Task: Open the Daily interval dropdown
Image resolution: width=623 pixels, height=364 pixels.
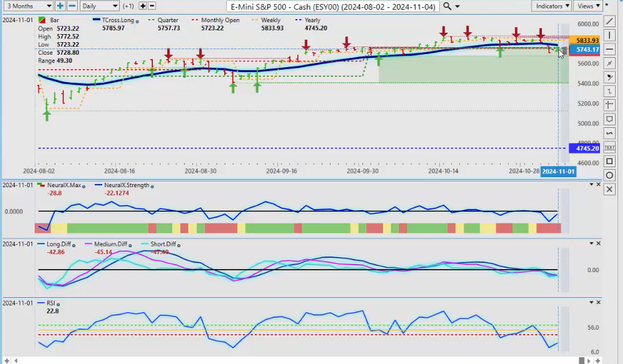Action: (x=99, y=6)
